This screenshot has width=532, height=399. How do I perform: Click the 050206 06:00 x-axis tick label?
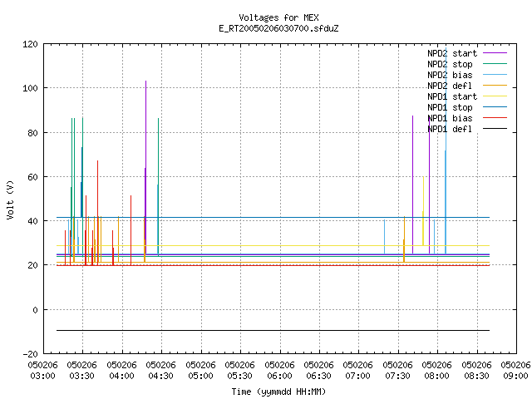click(279, 371)
